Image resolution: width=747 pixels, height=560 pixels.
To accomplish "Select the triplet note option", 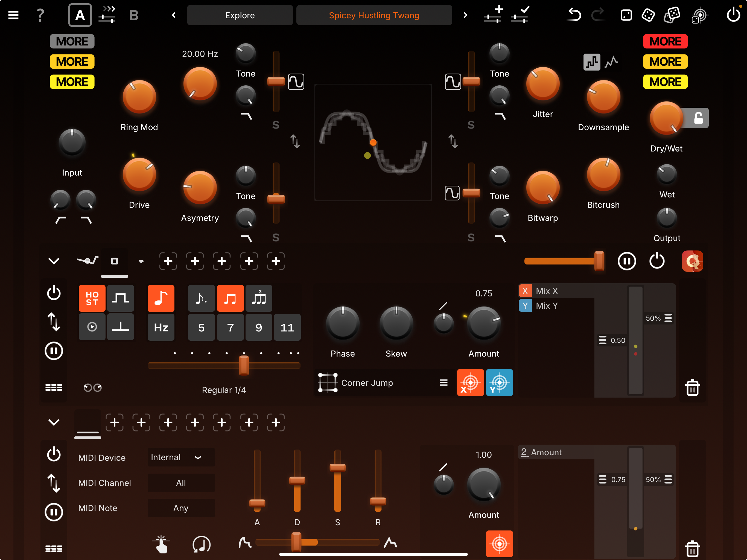I will tap(259, 298).
